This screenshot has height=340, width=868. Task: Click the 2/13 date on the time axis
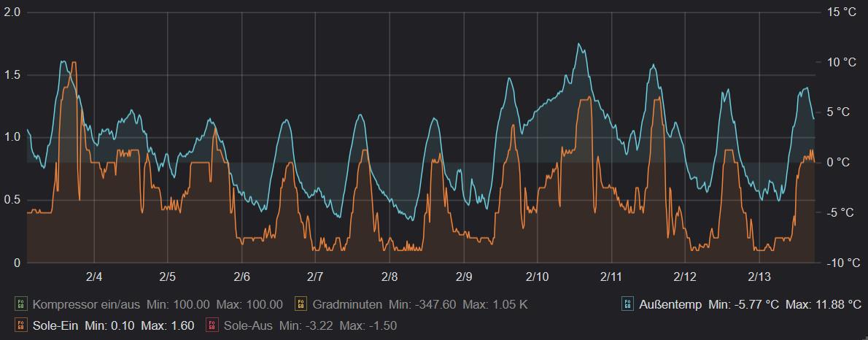[759, 277]
